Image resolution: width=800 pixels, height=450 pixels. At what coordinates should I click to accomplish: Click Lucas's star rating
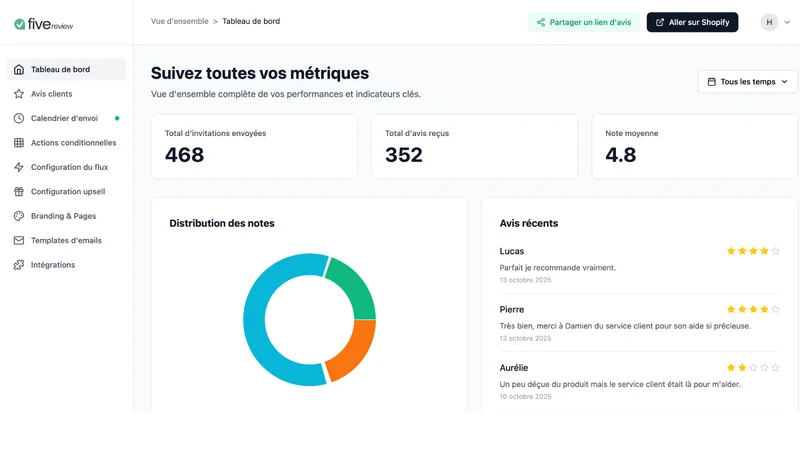[x=753, y=251]
